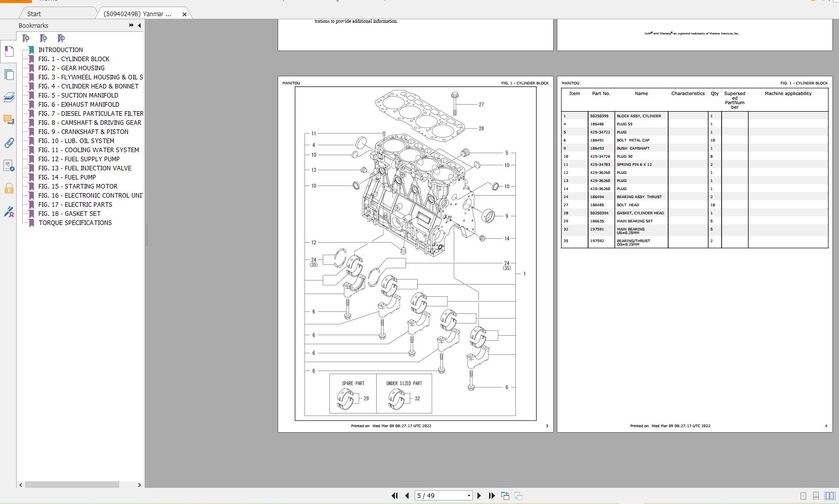Switch to single page view mode
Viewport: 839px width, 504px height.
pos(803,496)
